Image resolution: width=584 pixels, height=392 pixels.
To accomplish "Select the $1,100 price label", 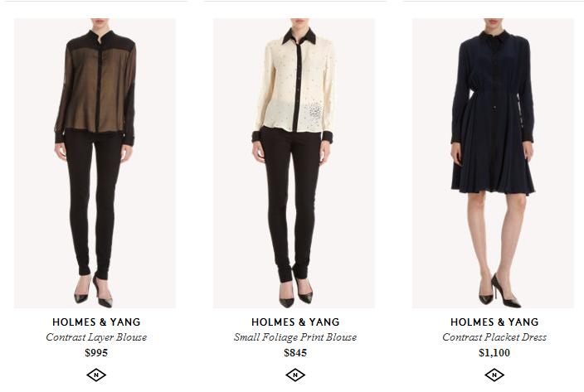I will (x=494, y=352).
